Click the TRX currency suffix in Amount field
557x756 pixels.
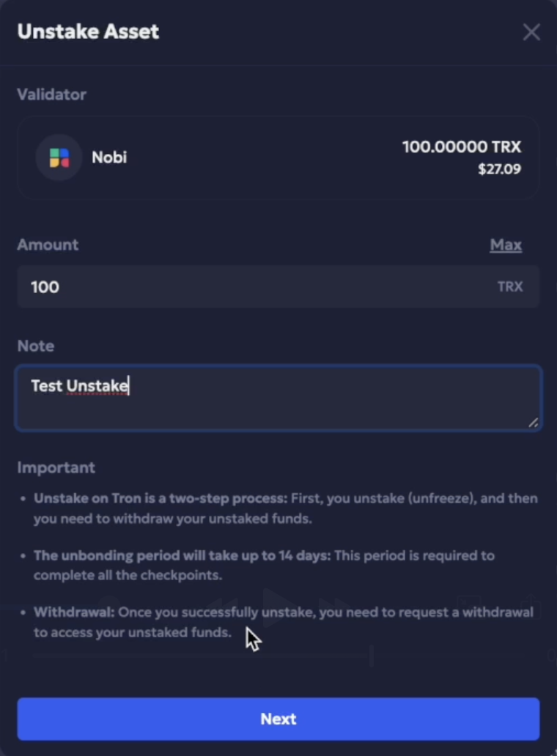point(510,287)
